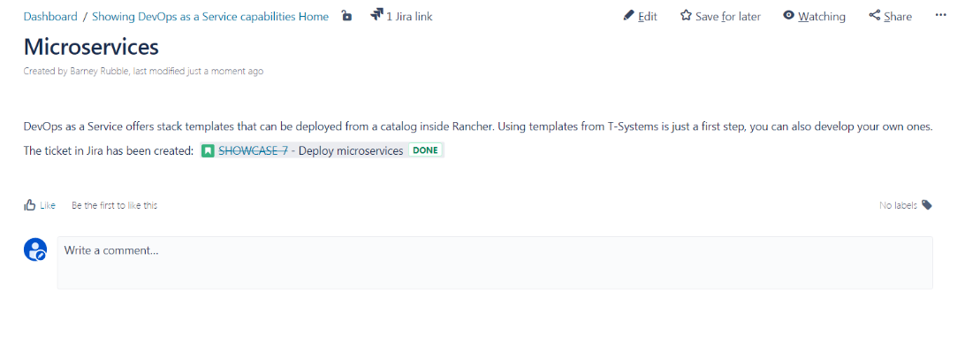
Task: Click the DONE status lozenge
Action: tap(425, 150)
